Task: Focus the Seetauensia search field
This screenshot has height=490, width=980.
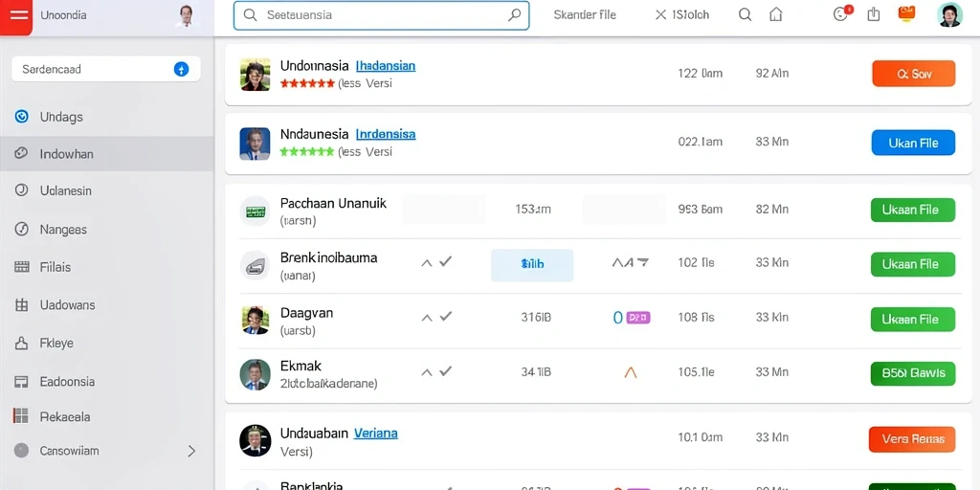Action: [x=381, y=15]
